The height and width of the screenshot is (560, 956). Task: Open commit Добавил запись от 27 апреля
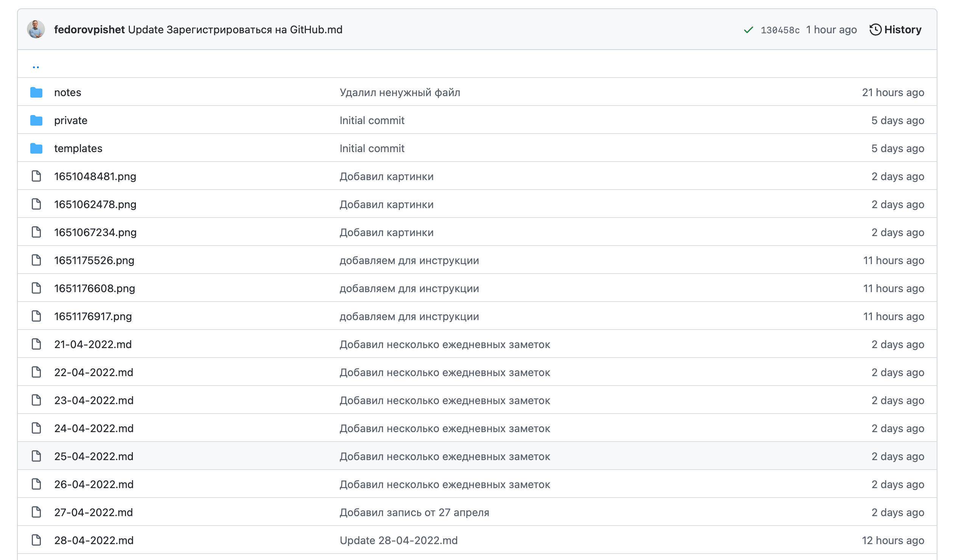pos(414,512)
